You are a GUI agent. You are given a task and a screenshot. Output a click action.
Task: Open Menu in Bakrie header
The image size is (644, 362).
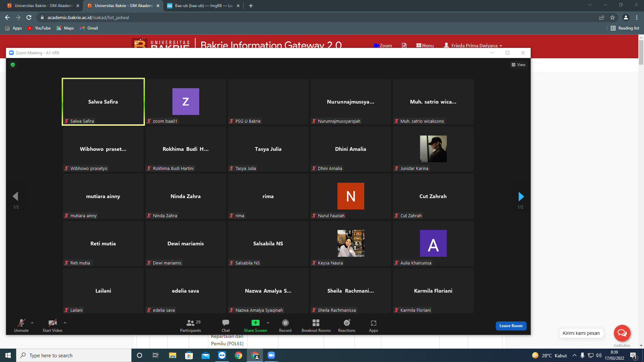coord(425,46)
